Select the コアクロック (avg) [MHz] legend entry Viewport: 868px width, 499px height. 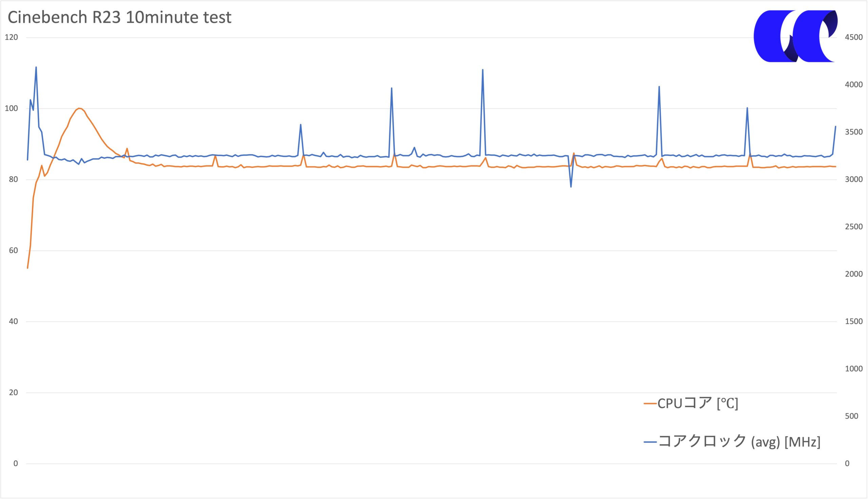(732, 441)
